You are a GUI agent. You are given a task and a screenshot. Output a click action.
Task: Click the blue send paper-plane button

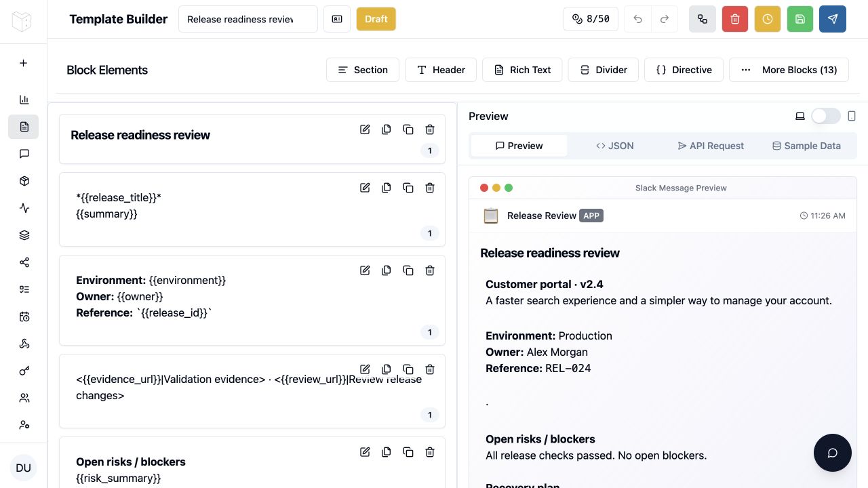click(833, 19)
